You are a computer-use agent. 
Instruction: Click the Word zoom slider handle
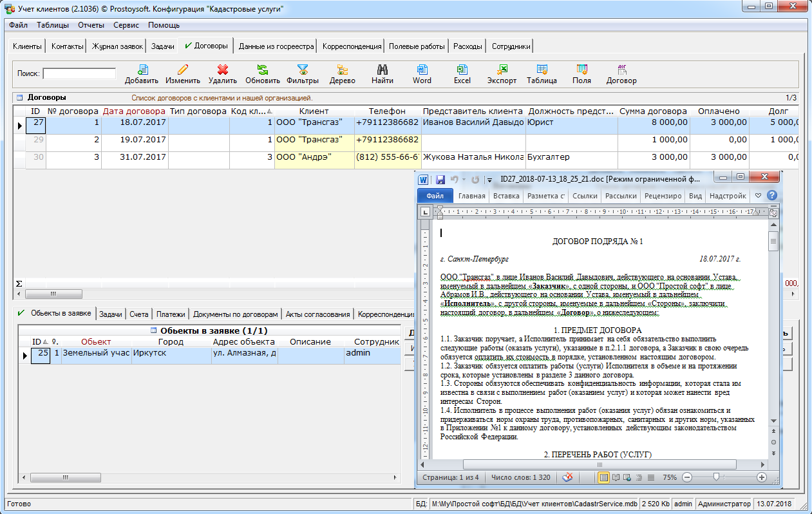(715, 477)
